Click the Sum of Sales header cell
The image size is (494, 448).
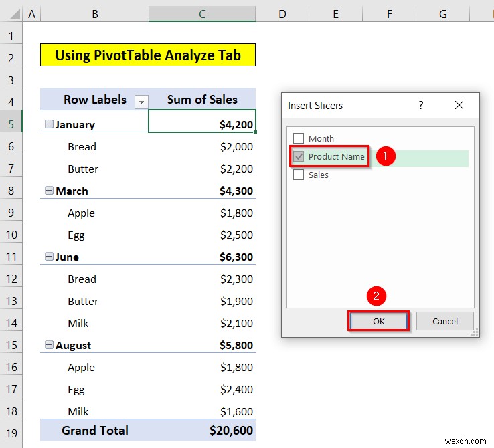[202, 100]
